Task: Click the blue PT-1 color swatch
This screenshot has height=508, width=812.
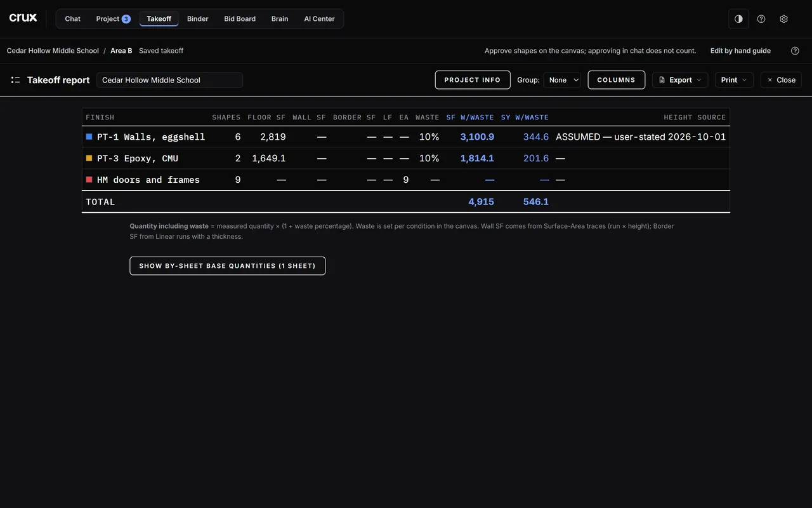Action: coord(89,137)
